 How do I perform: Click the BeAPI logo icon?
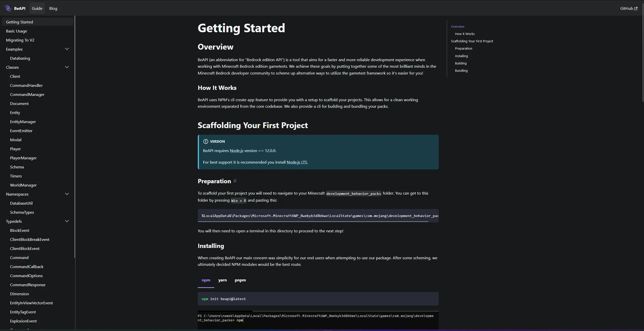(8, 8)
